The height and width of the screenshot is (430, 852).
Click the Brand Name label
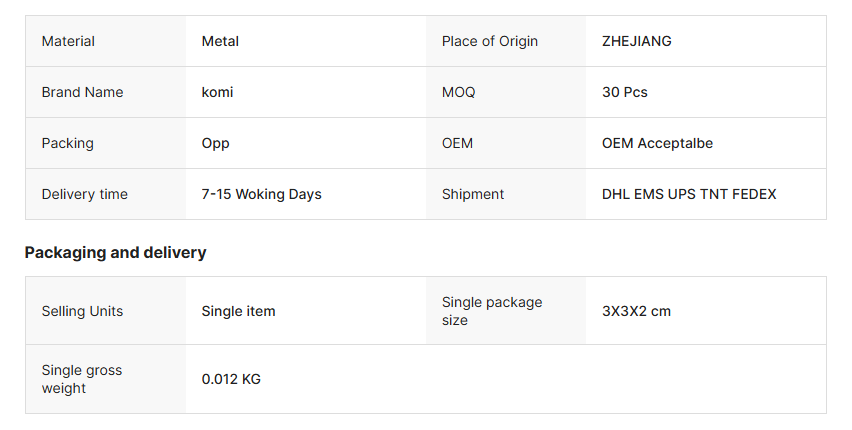coord(82,92)
